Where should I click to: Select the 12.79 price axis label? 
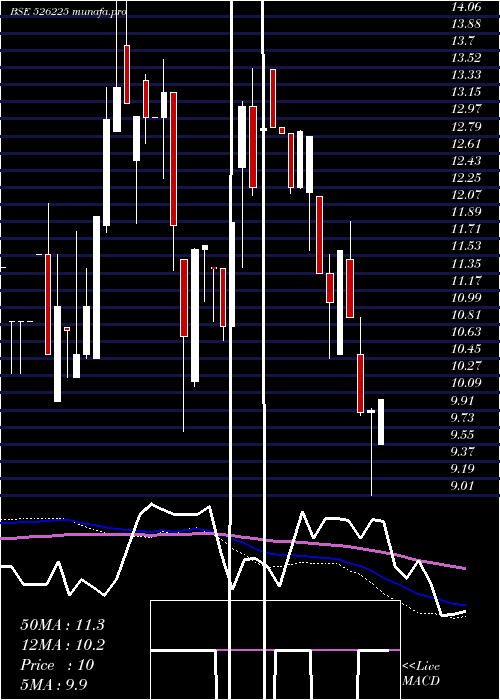coord(466,127)
